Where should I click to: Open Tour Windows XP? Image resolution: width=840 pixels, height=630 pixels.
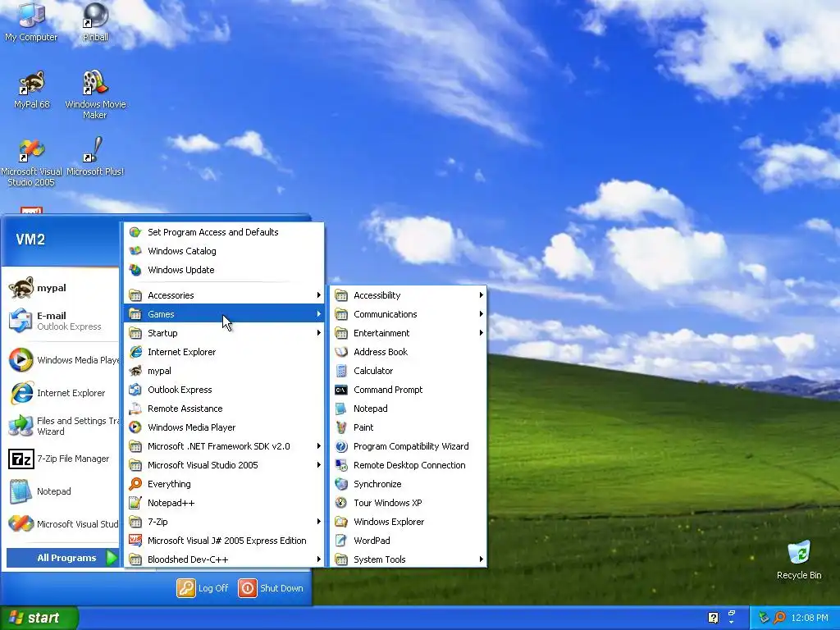[409, 503]
